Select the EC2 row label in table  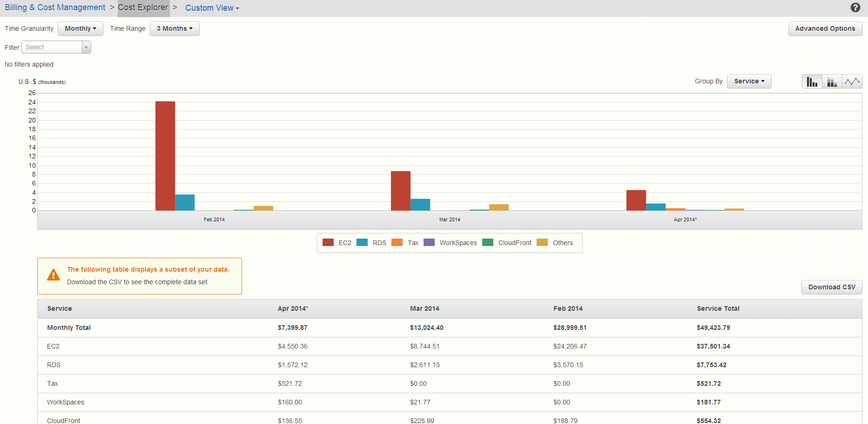pos(54,346)
